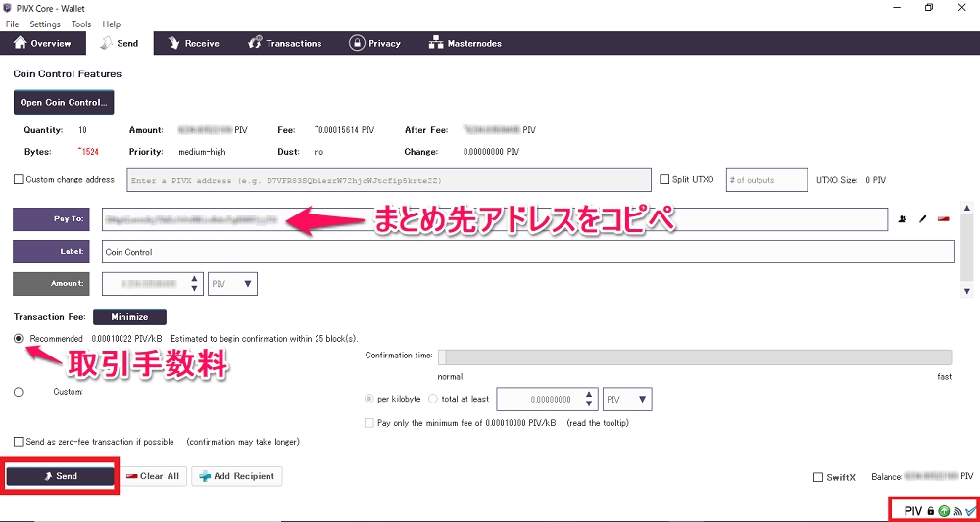Open the Masternodes tab

pyautogui.click(x=465, y=43)
